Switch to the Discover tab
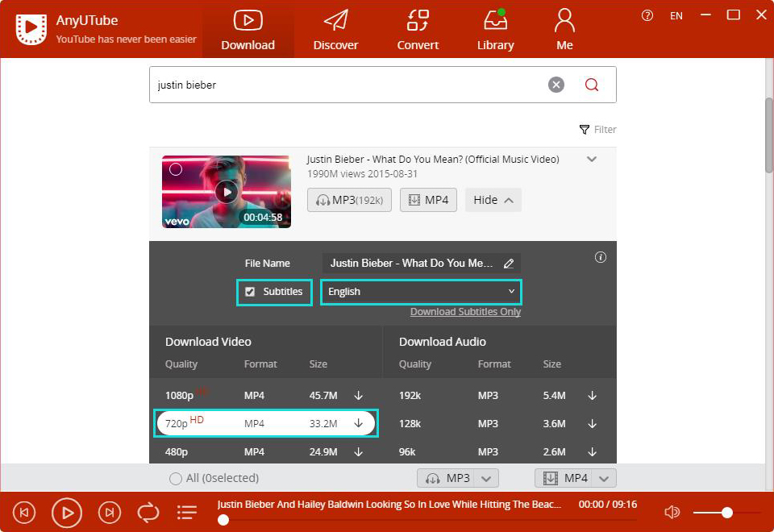 tap(335, 30)
